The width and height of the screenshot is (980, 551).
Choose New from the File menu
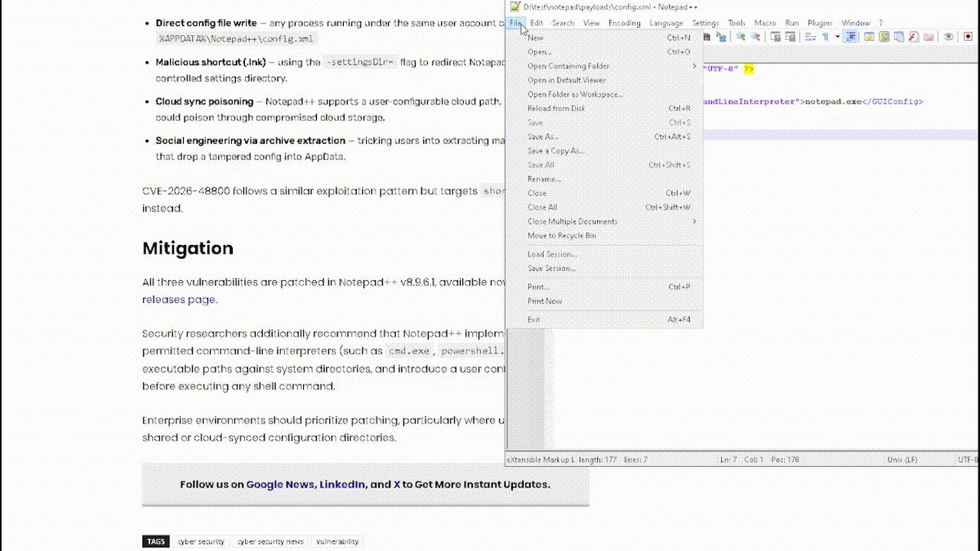point(604,38)
